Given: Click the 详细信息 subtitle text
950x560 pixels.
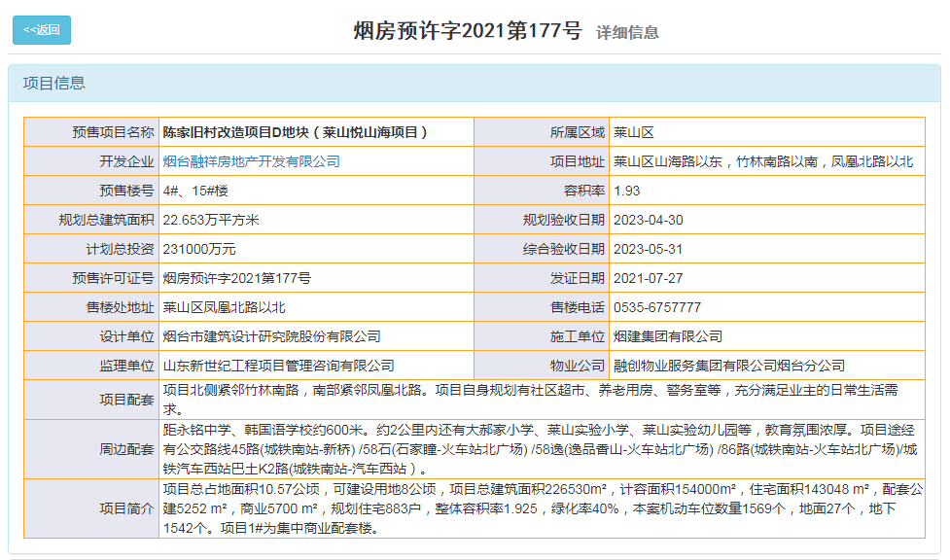Looking at the screenshot, I should pos(627,32).
